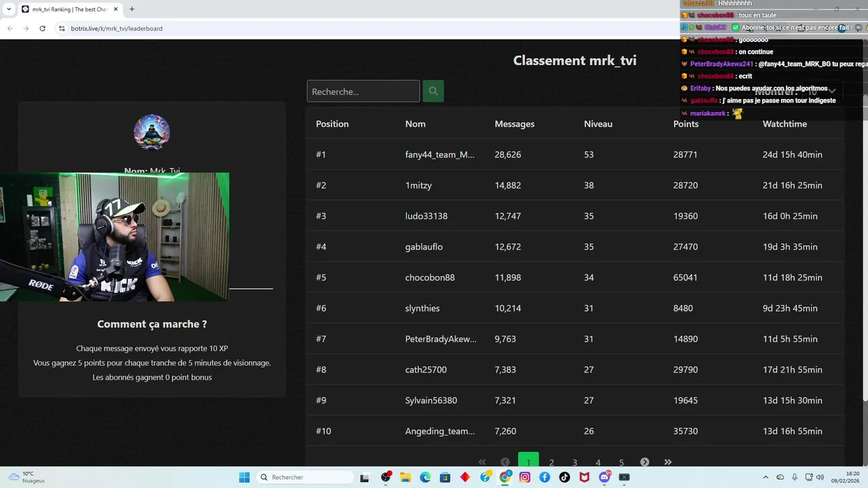868x488 pixels.
Task: Click the green search button beside Recherche
Action: (x=433, y=91)
